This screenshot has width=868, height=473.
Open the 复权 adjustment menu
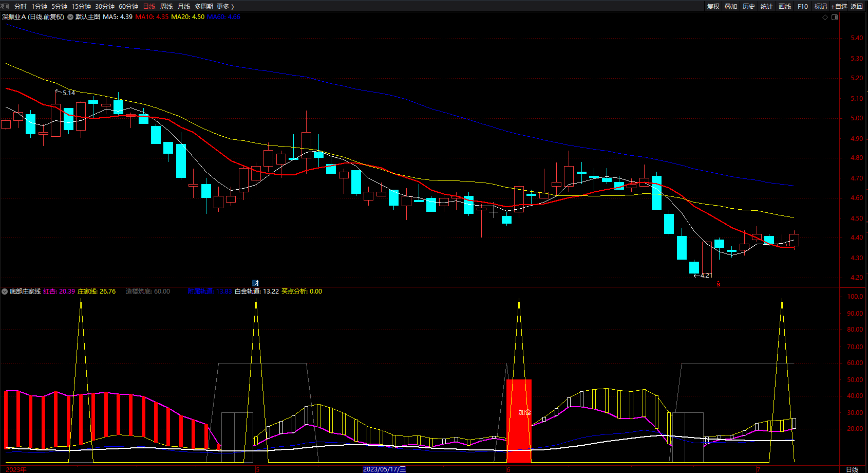point(713,7)
